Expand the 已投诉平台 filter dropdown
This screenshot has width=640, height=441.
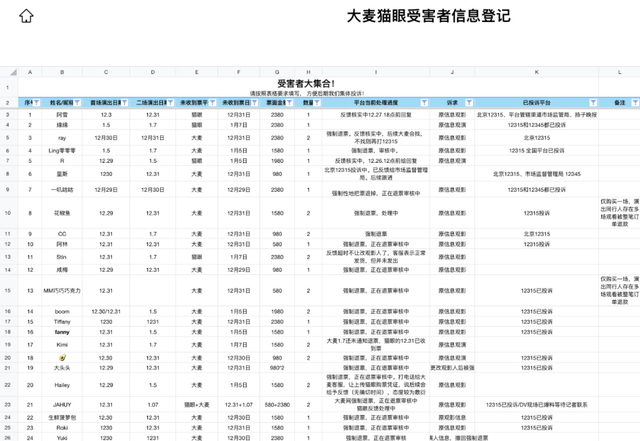tap(593, 102)
